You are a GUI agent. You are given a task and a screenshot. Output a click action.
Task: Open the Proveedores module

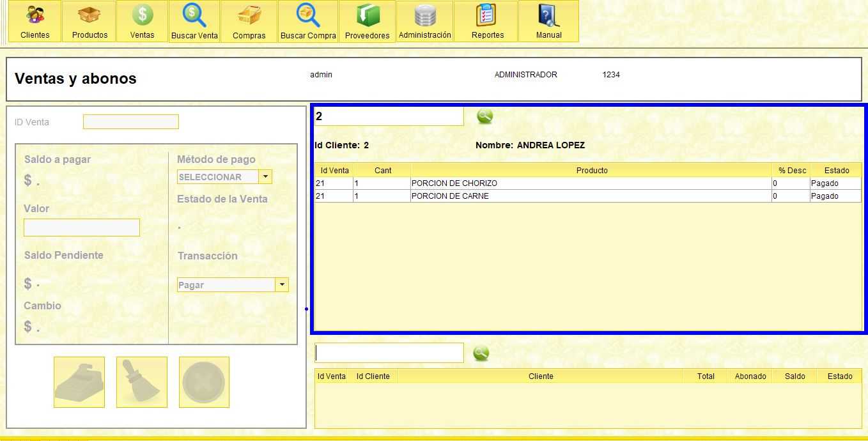pyautogui.click(x=367, y=21)
